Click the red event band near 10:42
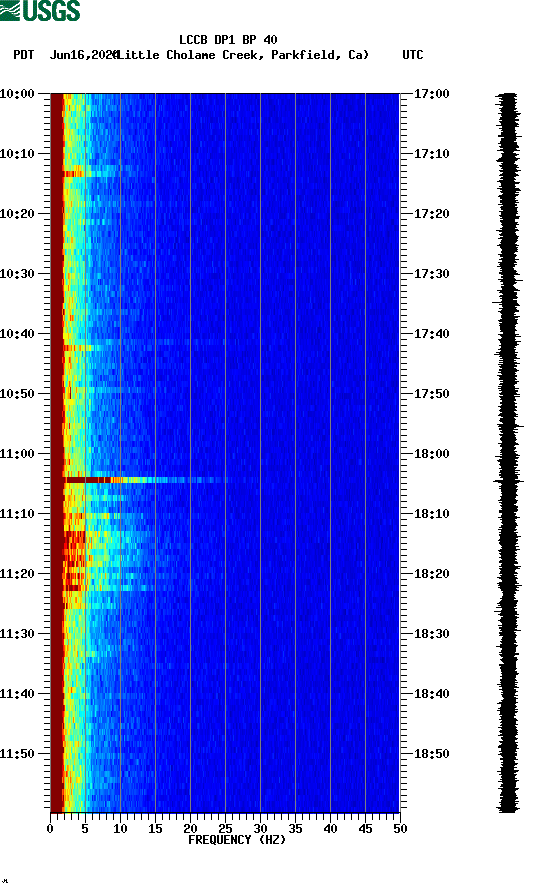The image size is (552, 892). [77, 348]
